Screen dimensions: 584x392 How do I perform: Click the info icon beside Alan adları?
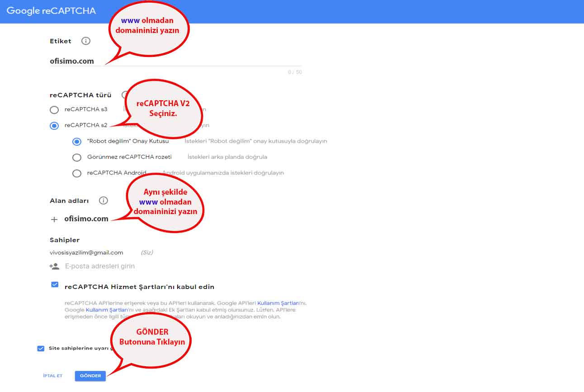(104, 201)
